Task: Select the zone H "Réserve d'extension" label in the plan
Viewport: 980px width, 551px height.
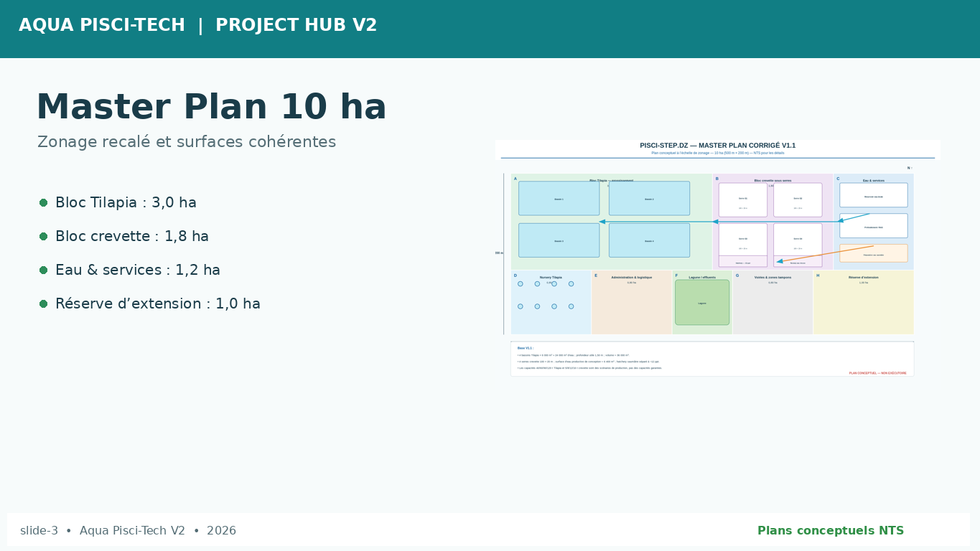Action: (864, 277)
